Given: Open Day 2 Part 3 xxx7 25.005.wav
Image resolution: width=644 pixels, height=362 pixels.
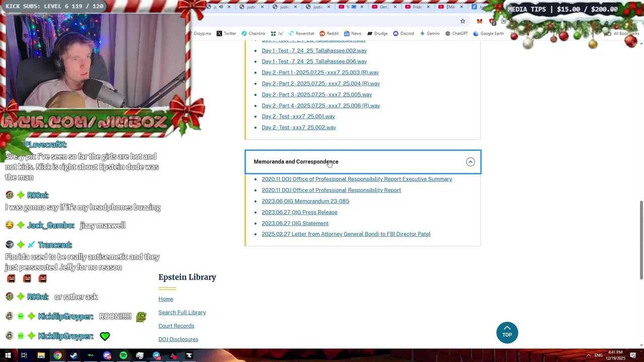Looking at the screenshot, I should point(316,95).
